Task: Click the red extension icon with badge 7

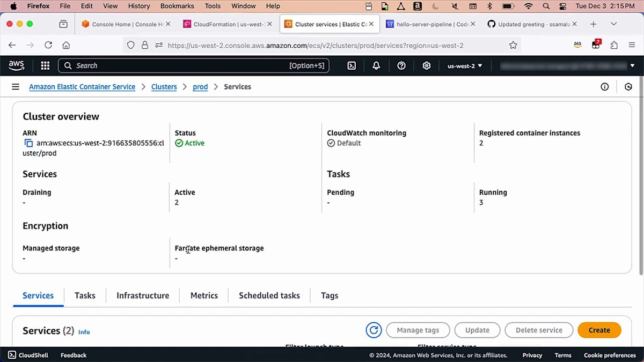Action: pos(596,45)
